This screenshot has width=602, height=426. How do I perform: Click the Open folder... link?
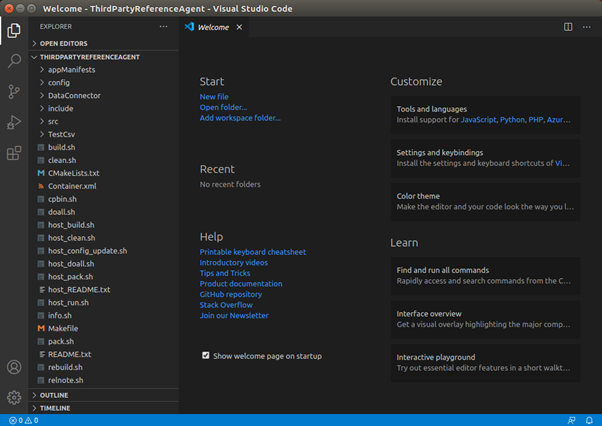click(x=223, y=107)
